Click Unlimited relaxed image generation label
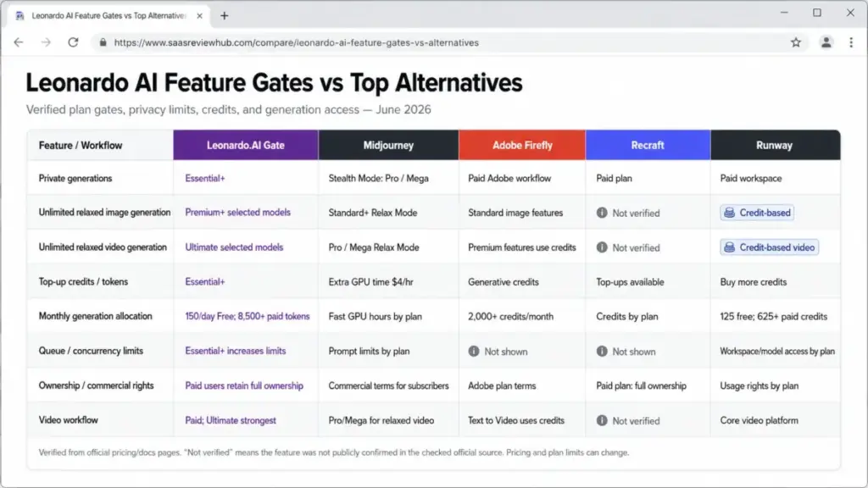The height and width of the screenshot is (488, 868). pyautogui.click(x=104, y=213)
